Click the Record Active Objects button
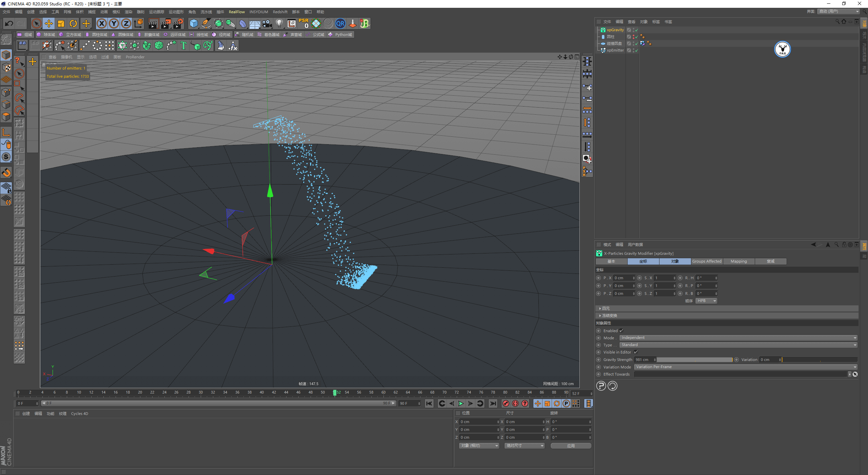The width and height of the screenshot is (868, 475). pyautogui.click(x=506, y=403)
